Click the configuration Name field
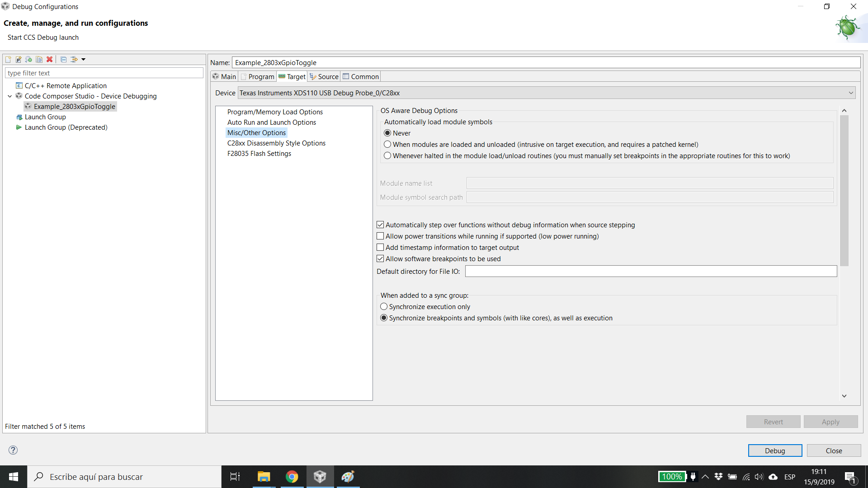 pos(546,62)
